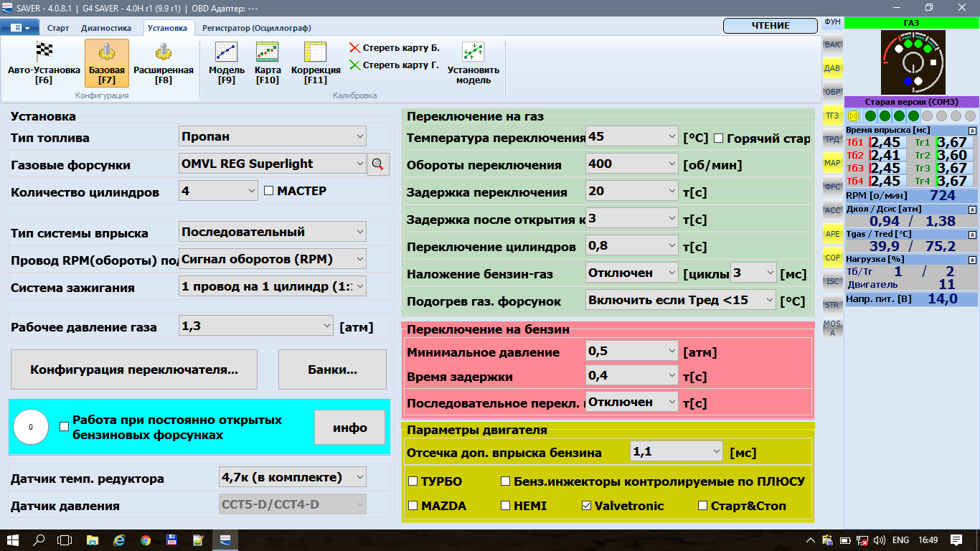Open Система зажигания dropdown
Screen dimensions: 980x551
click(x=272, y=286)
